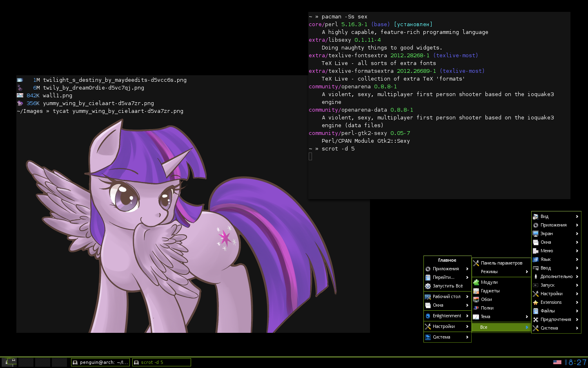The height and width of the screenshot is (368, 588).
Task: Click the Перейти... file cabinet icon
Action: coord(428,277)
